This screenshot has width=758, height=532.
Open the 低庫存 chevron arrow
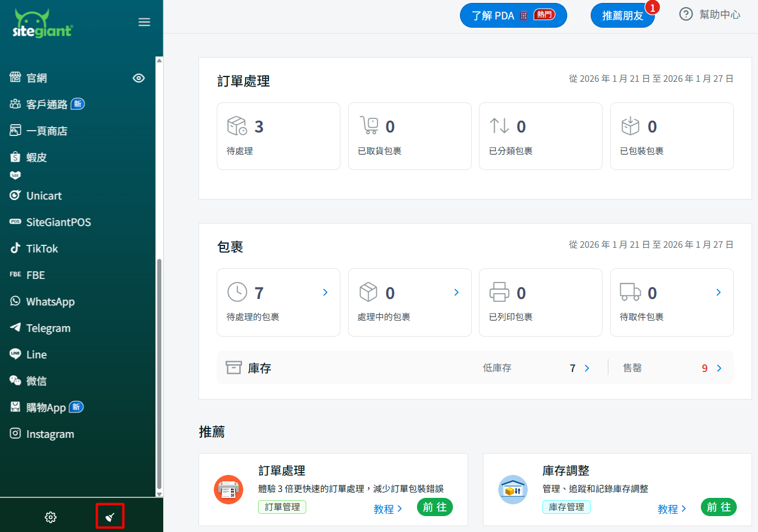tap(587, 368)
